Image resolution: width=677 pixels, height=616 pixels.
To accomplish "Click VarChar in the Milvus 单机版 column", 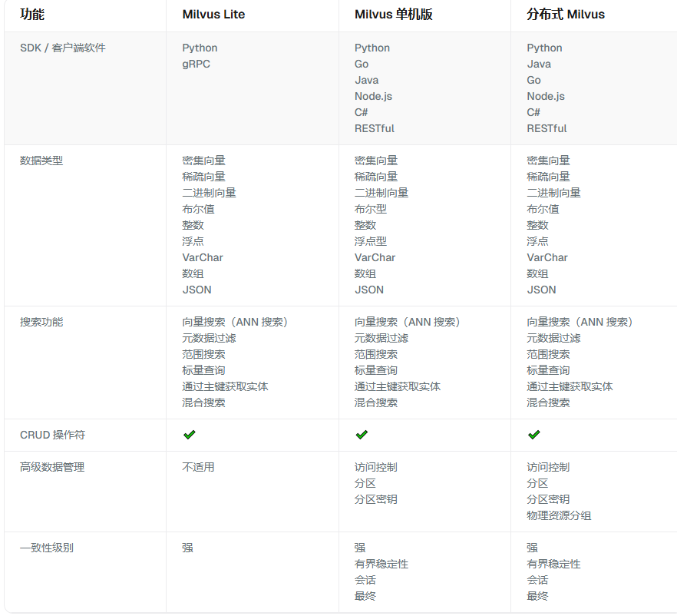I will coord(375,257).
